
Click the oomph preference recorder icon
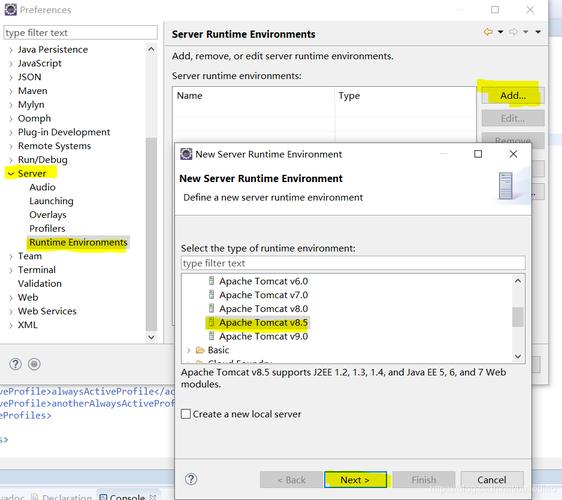[x=34, y=364]
